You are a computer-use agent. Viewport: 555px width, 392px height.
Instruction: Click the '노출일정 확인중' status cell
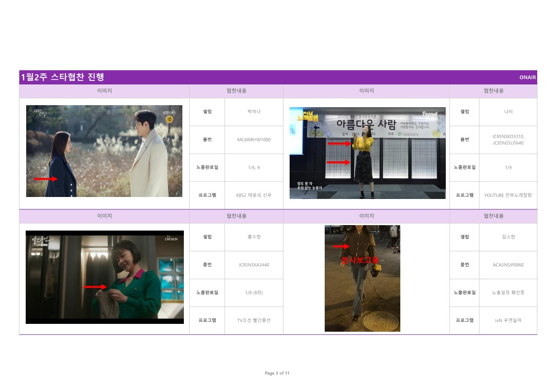508,293
